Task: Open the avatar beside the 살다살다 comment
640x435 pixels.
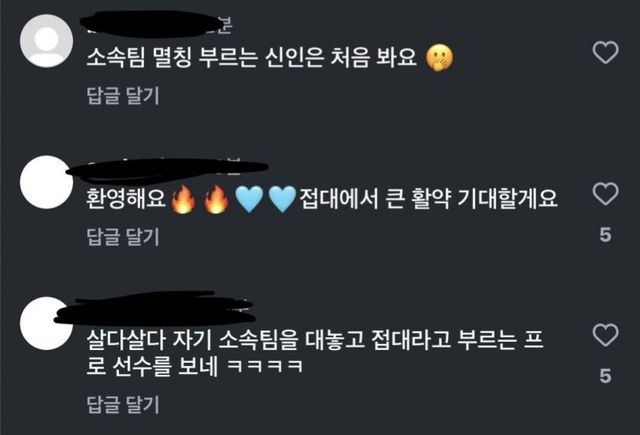Action: pos(47,323)
